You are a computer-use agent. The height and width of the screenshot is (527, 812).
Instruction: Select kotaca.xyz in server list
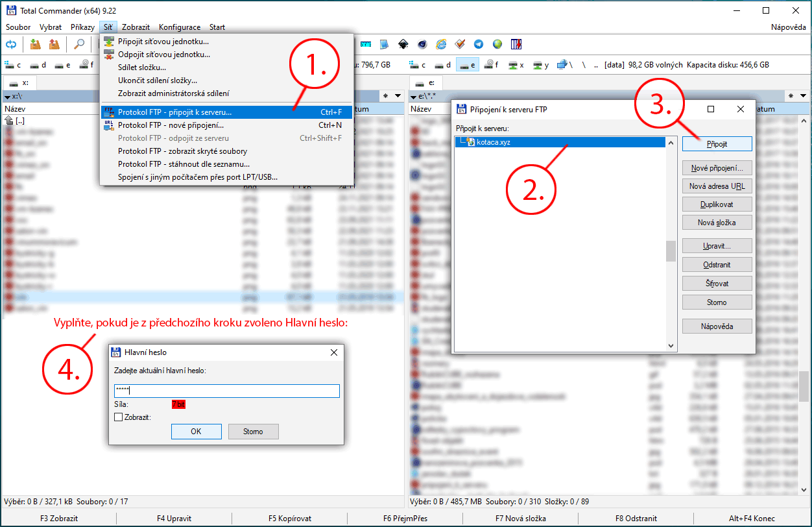click(493, 142)
